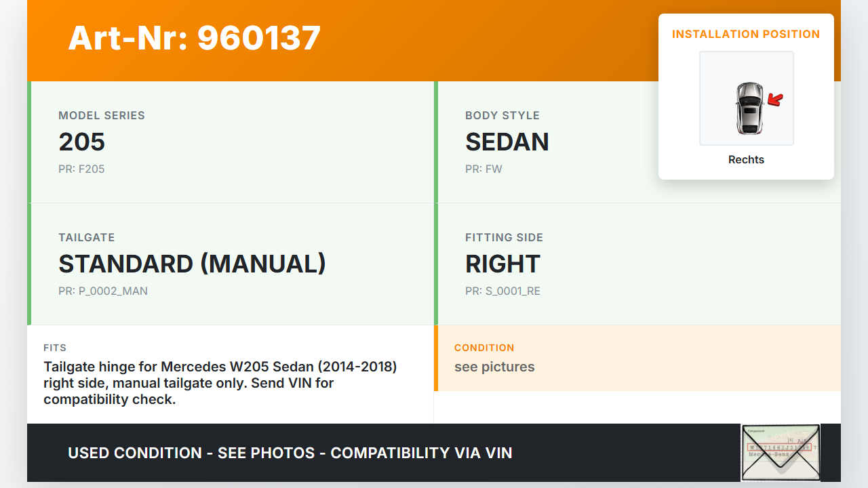Screen dimensions: 868x488
Task: Click the Art-Nr: 960137 title
Action: tap(195, 38)
